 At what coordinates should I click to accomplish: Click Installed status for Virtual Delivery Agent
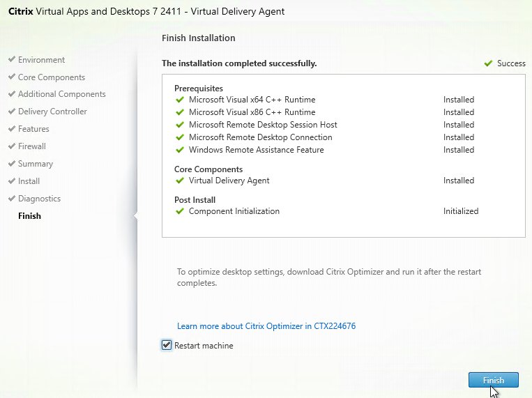click(x=459, y=181)
